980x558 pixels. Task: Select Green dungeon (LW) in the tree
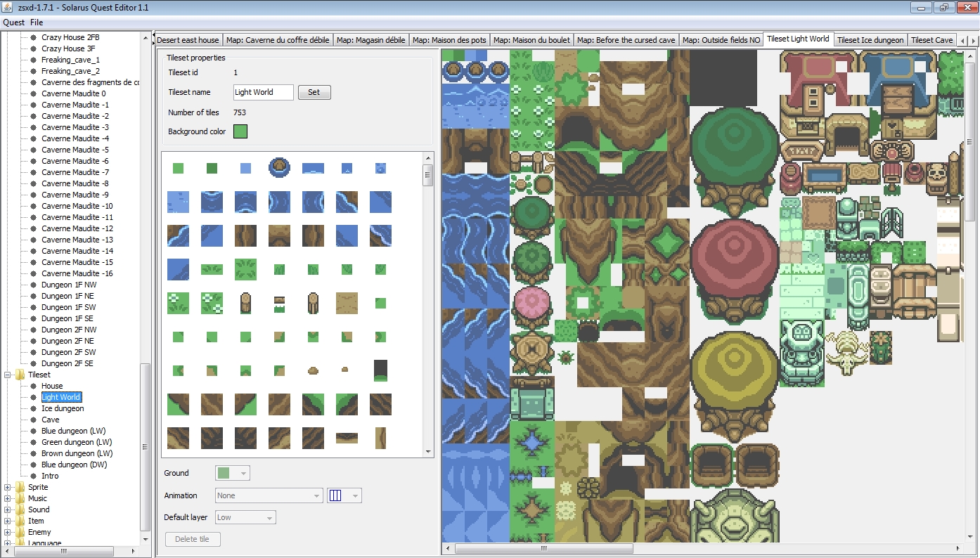[x=77, y=442]
